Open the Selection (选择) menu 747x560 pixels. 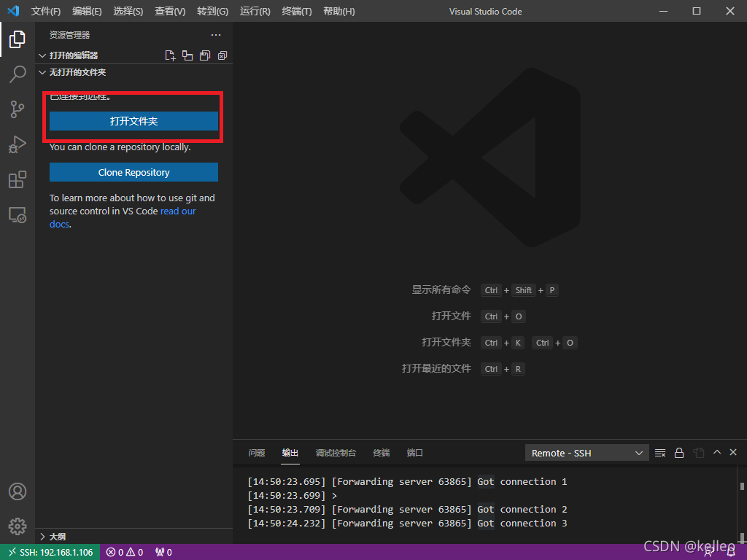(128, 12)
